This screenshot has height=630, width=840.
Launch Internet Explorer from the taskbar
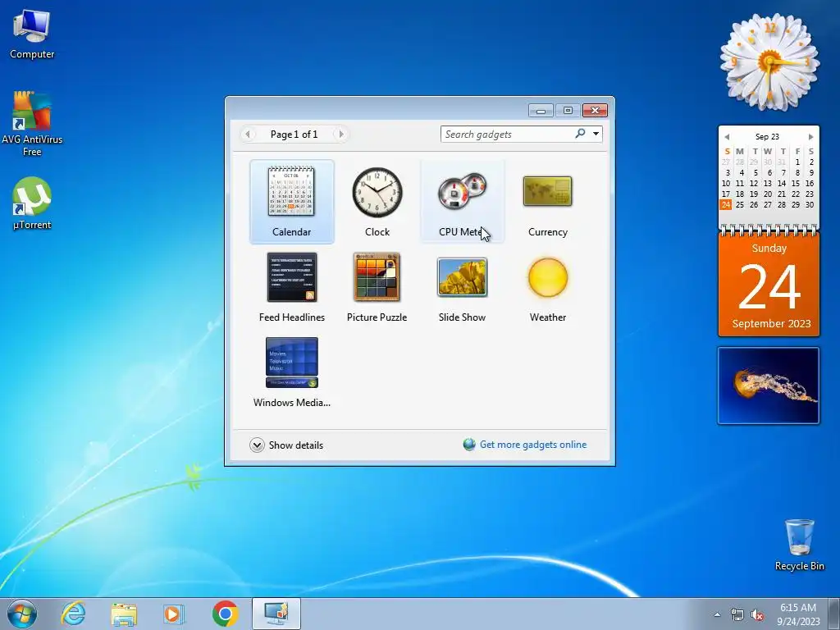click(x=73, y=614)
